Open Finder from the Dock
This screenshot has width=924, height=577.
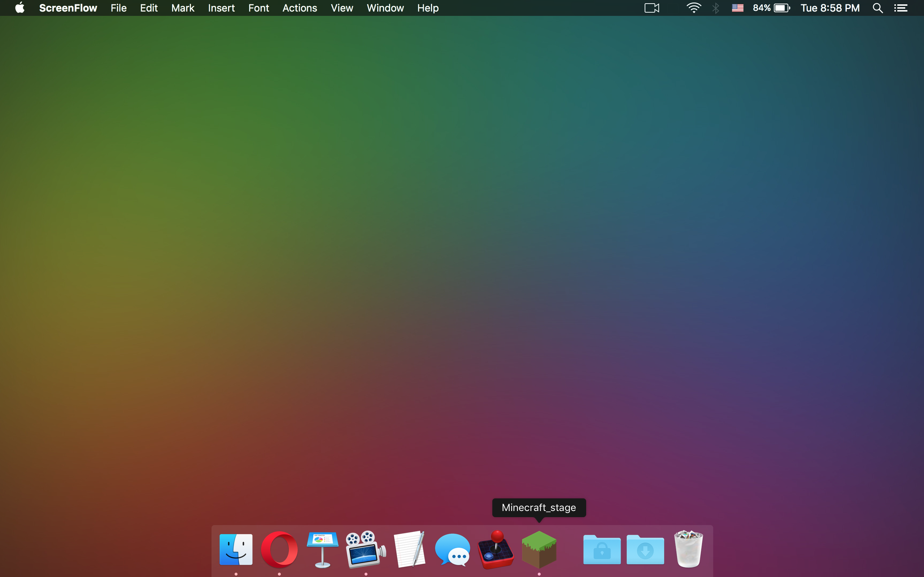[236, 550]
